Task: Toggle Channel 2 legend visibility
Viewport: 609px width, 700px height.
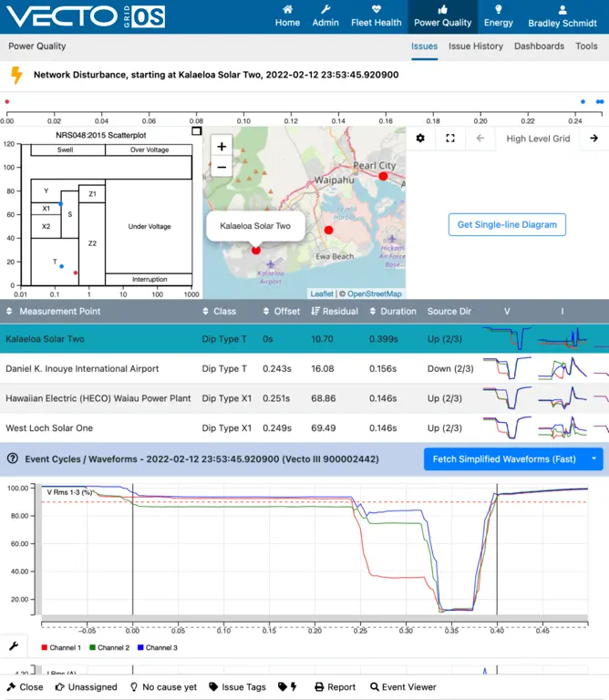Action: click(108, 647)
